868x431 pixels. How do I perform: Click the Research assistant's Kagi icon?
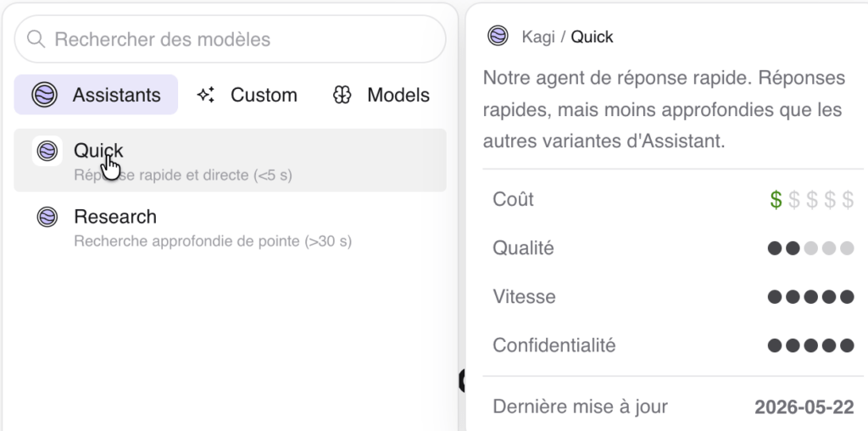[47, 217]
